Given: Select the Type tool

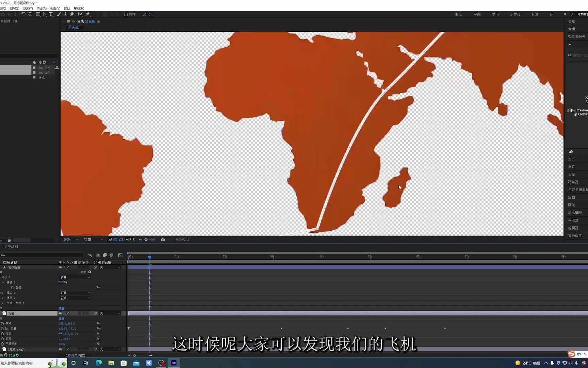Looking at the screenshot, I should point(51,14).
